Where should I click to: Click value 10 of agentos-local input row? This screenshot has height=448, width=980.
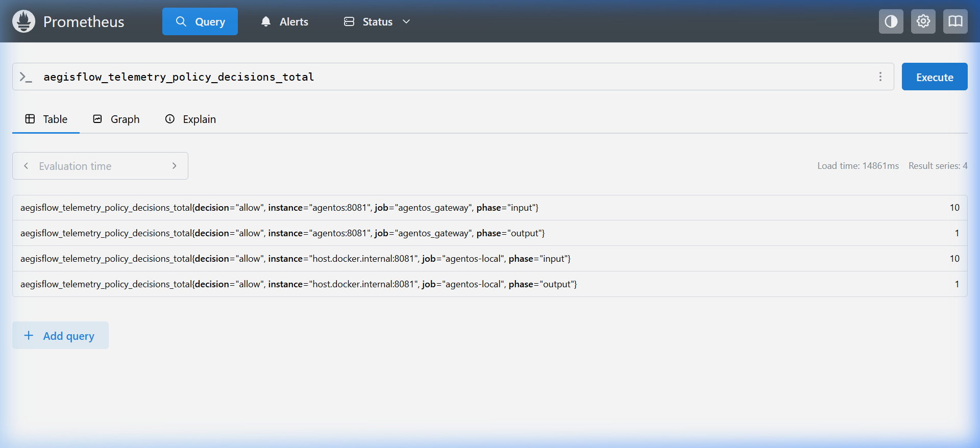954,259
